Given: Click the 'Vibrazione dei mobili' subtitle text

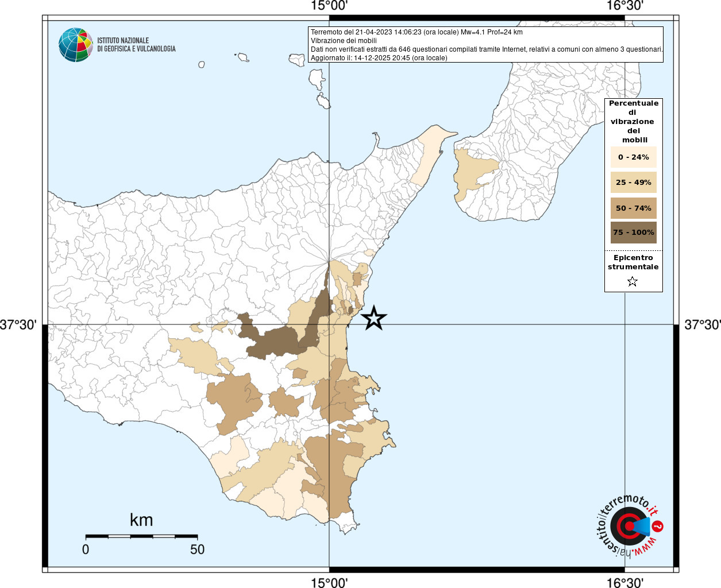Looking at the screenshot, I should coord(344,41).
